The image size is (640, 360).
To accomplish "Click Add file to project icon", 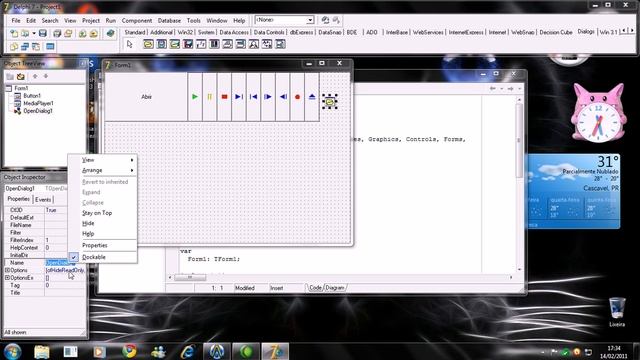I will tap(82, 33).
